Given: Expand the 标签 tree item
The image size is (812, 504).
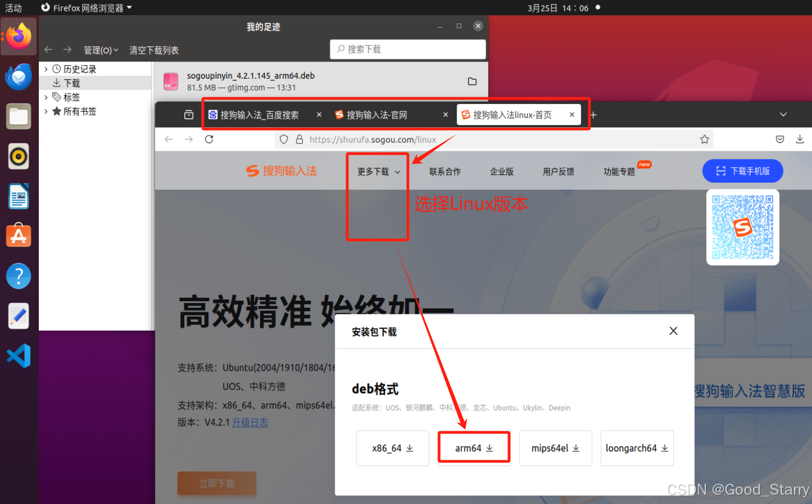Looking at the screenshot, I should tap(46, 97).
